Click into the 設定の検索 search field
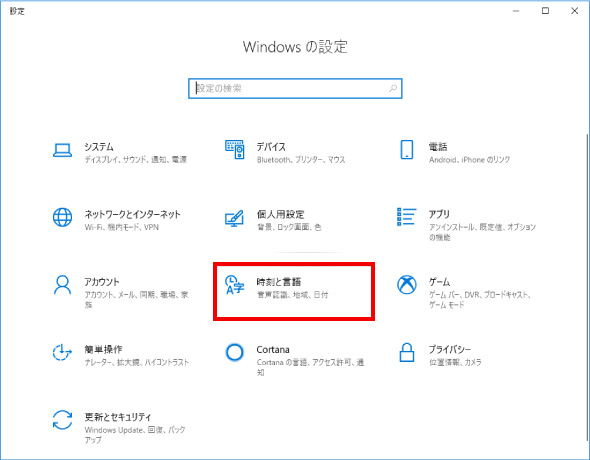 (x=295, y=88)
